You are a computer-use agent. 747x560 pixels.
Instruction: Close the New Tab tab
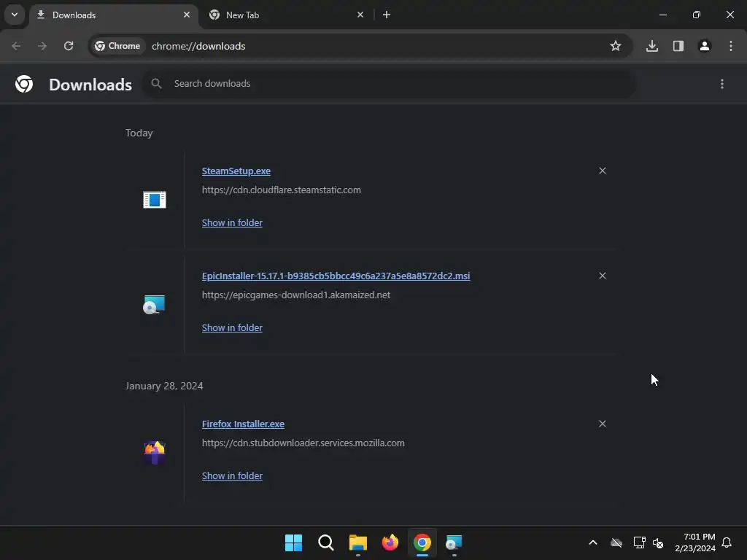pos(360,15)
